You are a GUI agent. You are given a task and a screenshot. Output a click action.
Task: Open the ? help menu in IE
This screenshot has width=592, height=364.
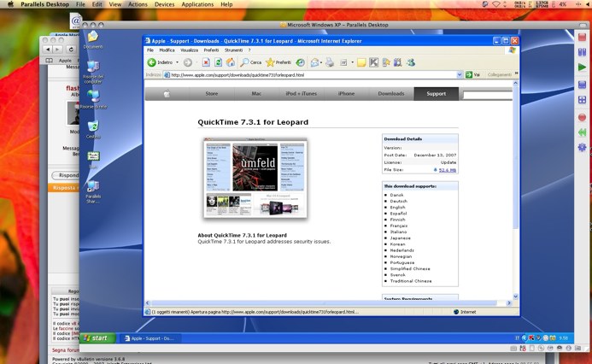point(249,50)
